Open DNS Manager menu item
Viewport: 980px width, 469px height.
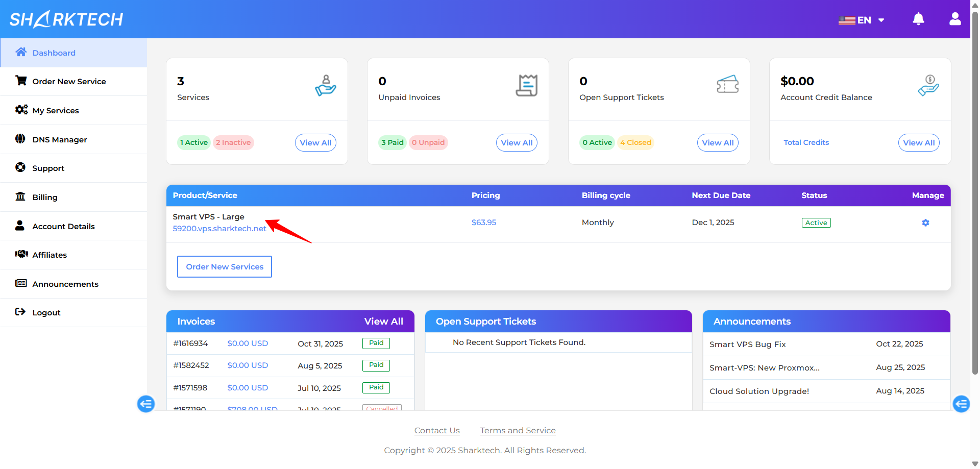(x=73, y=140)
